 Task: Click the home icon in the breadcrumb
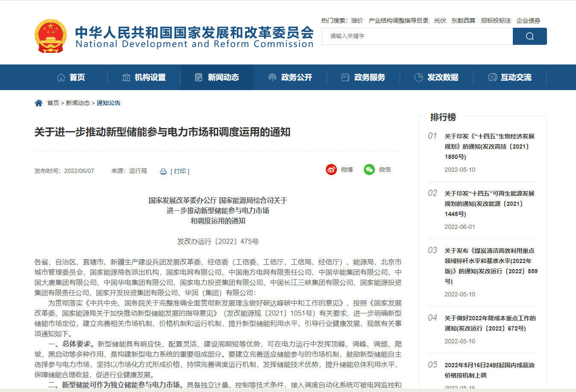coord(38,102)
